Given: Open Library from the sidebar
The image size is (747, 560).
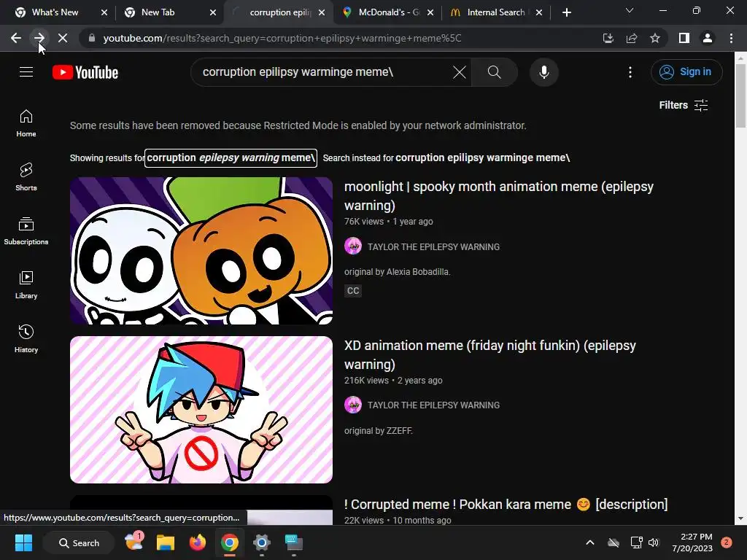Looking at the screenshot, I should tap(26, 285).
